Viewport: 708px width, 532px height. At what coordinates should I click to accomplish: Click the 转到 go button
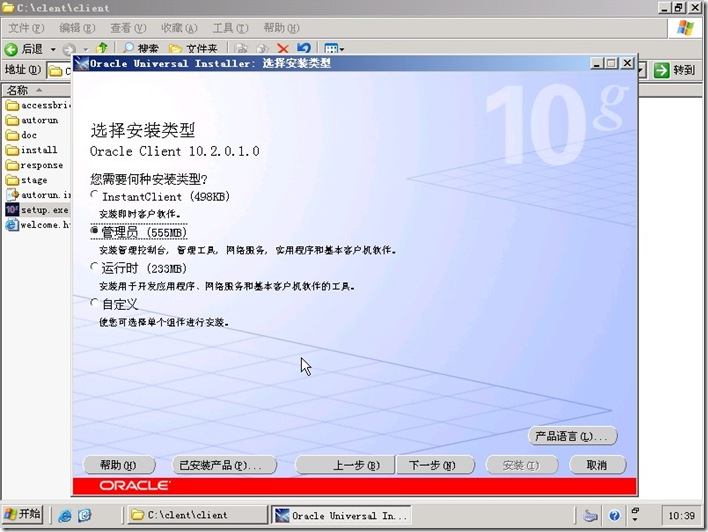click(675, 70)
